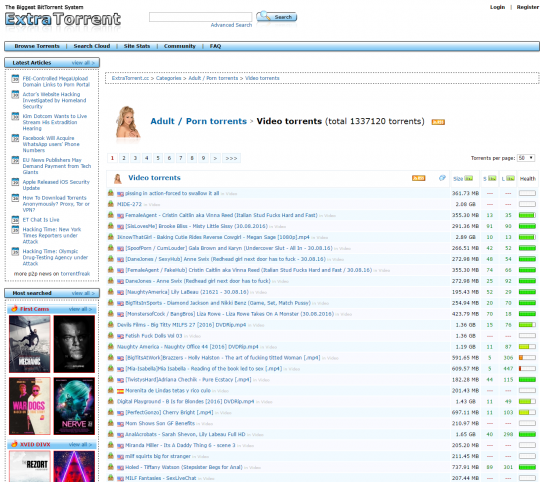
Task: Open the Mechanic movie poster thumbnail
Action: coord(30,344)
